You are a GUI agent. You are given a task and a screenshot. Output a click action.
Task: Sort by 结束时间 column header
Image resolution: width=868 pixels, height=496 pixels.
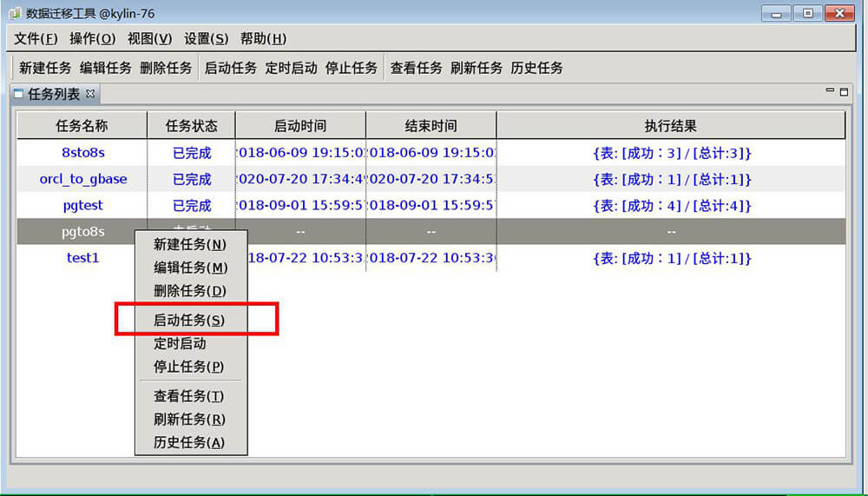pos(431,125)
